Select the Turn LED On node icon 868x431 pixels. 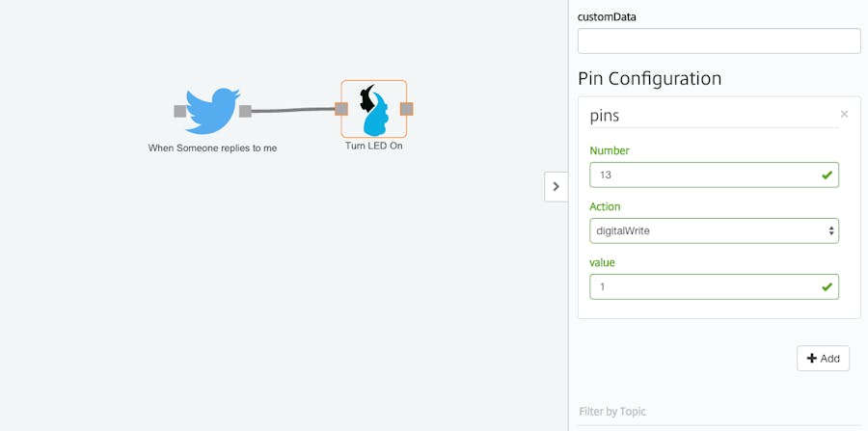pyautogui.click(x=373, y=109)
